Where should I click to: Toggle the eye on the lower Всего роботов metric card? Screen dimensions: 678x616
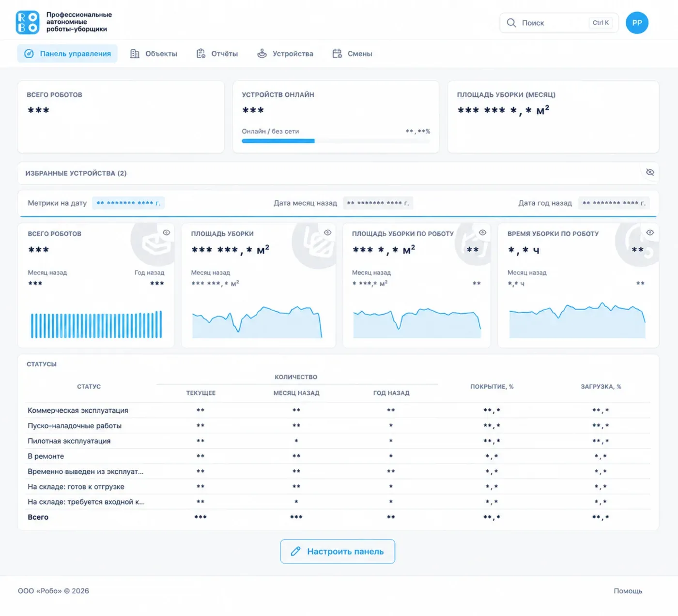(166, 233)
